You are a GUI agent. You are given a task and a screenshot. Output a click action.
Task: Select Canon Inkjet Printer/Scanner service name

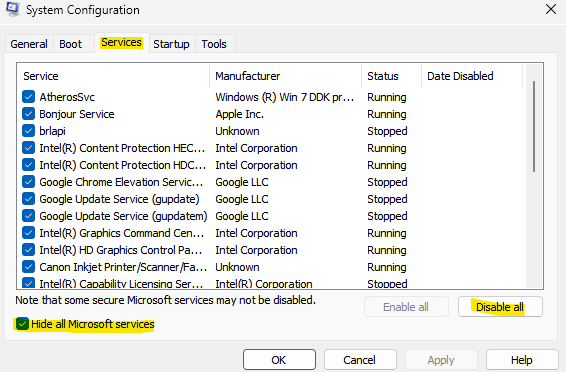pyautogui.click(x=123, y=267)
